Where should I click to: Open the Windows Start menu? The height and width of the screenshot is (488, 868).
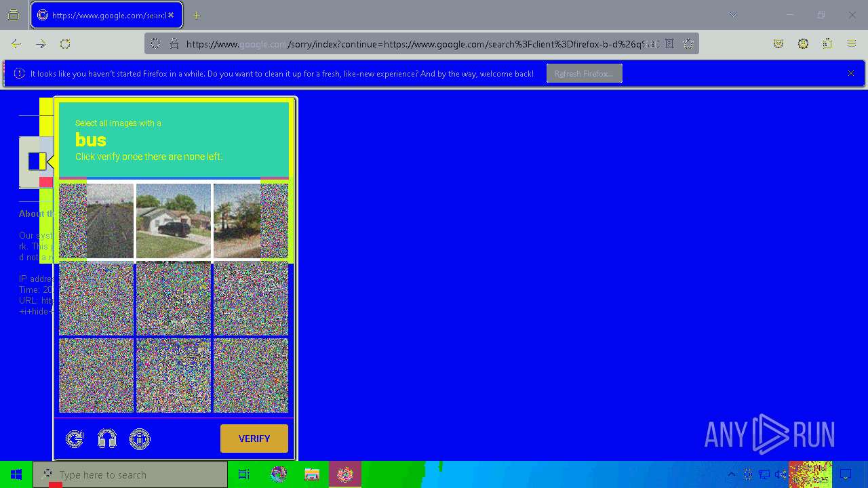tap(16, 474)
